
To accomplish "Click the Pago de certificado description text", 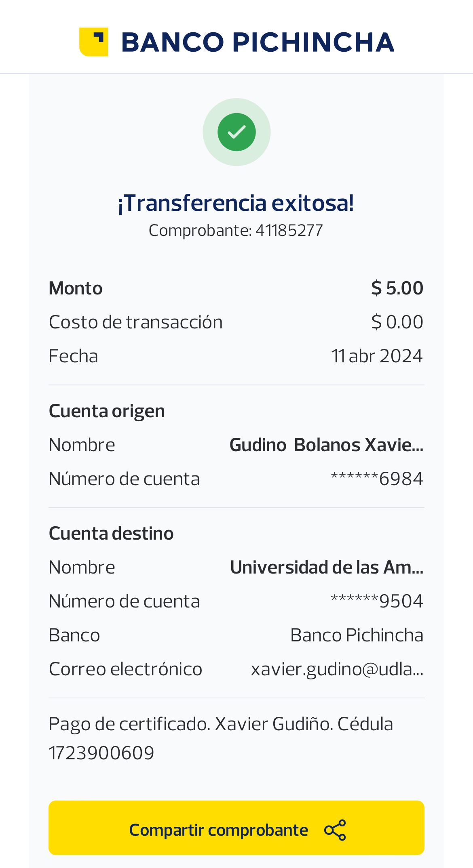I will click(220, 724).
